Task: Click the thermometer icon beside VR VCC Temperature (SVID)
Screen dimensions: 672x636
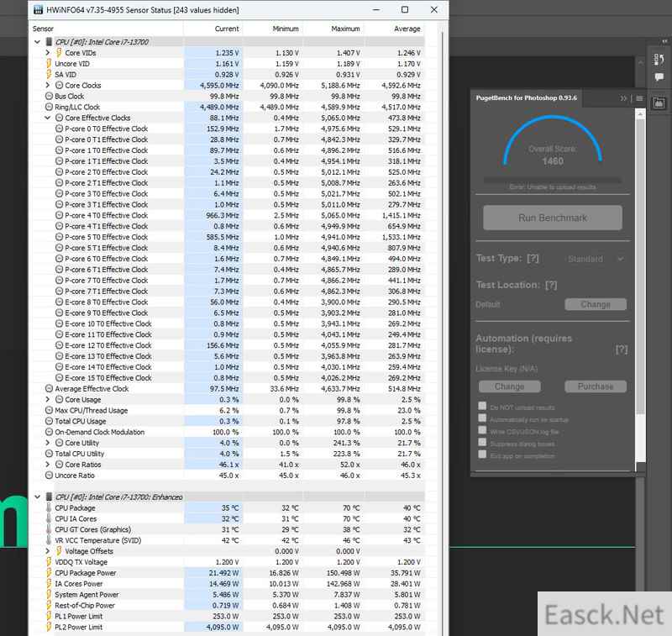Action: tap(49, 540)
